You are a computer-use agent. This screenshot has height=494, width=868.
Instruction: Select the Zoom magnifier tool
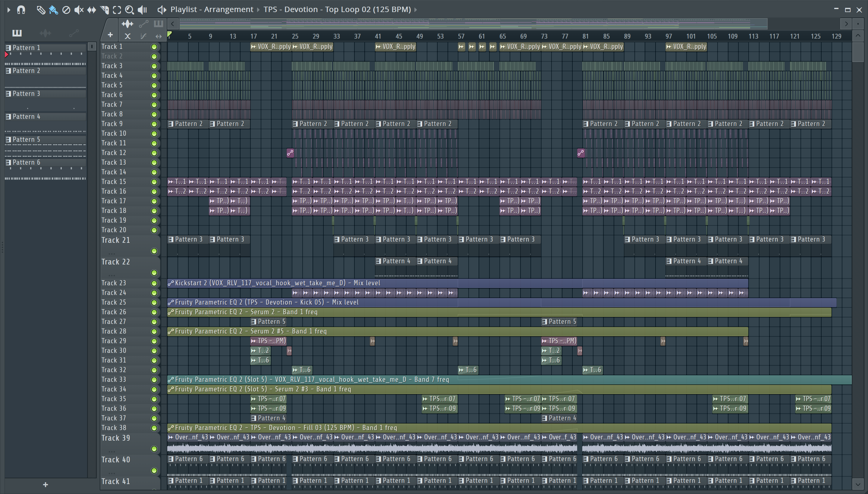coord(130,10)
